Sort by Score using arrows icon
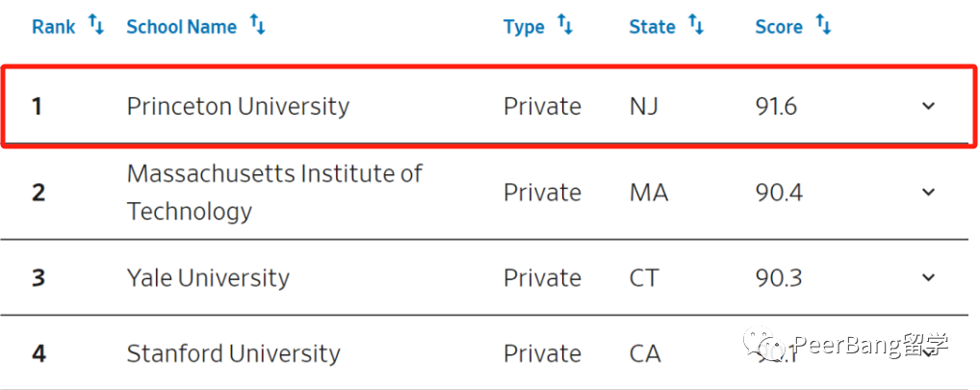 click(824, 25)
